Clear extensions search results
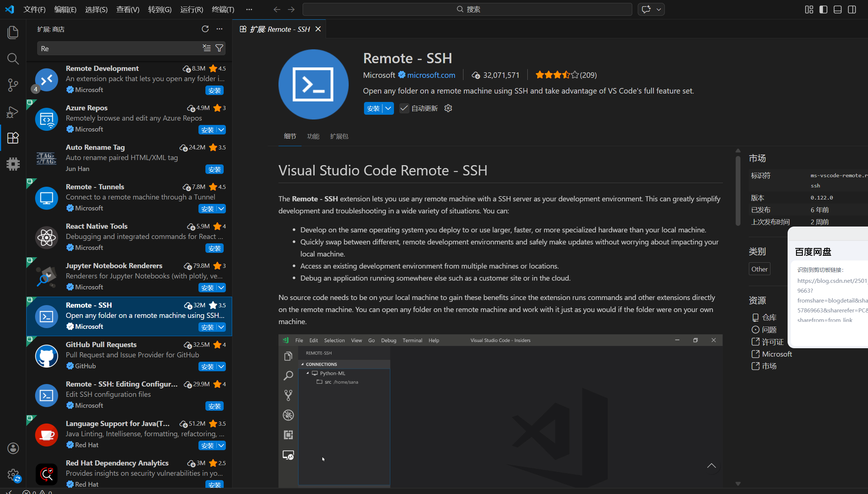Image resolution: width=868 pixels, height=494 pixels. [x=207, y=48]
